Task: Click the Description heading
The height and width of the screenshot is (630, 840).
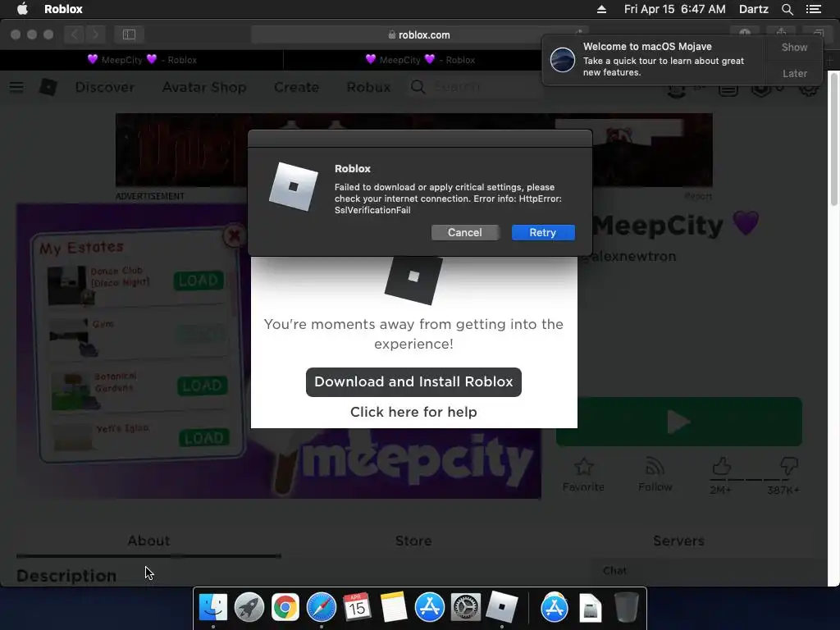Action: (x=66, y=575)
